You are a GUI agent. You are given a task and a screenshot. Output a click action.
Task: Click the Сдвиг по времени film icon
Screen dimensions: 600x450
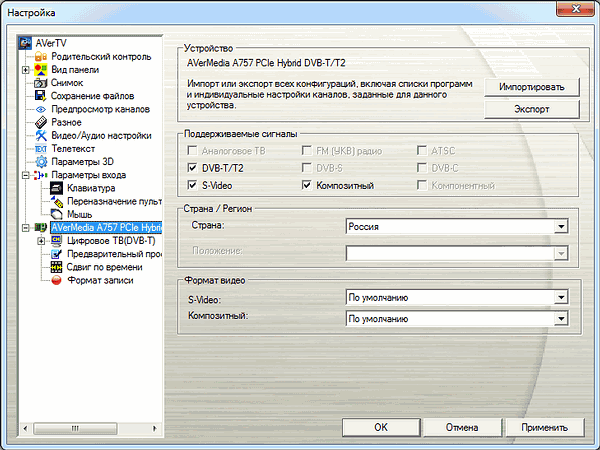click(x=57, y=267)
